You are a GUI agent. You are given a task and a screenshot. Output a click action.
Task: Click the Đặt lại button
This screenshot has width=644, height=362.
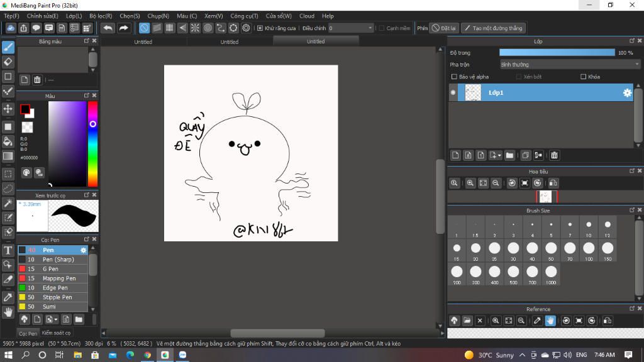tap(444, 28)
